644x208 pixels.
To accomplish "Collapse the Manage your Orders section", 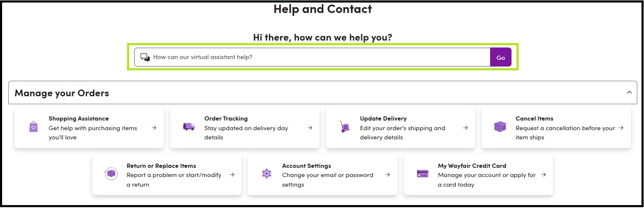I will (x=629, y=92).
